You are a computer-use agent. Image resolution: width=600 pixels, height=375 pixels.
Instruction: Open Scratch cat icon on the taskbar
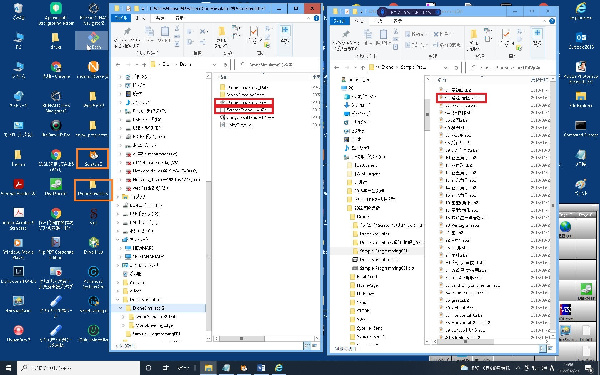pyautogui.click(x=243, y=368)
